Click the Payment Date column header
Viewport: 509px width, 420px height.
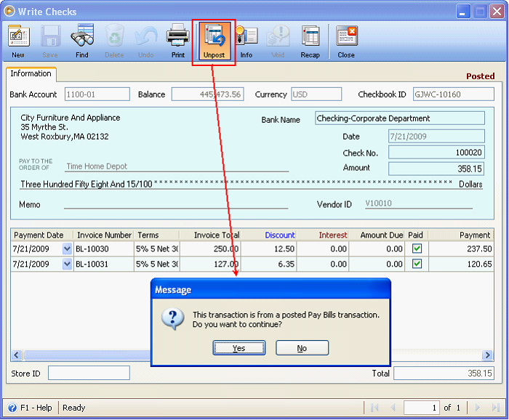click(42, 235)
